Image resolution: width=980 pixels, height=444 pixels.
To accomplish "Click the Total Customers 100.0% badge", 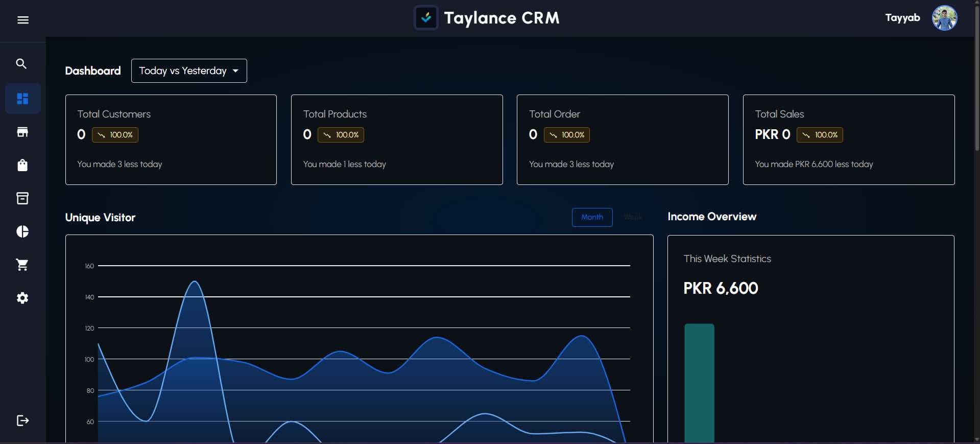I will coord(115,135).
